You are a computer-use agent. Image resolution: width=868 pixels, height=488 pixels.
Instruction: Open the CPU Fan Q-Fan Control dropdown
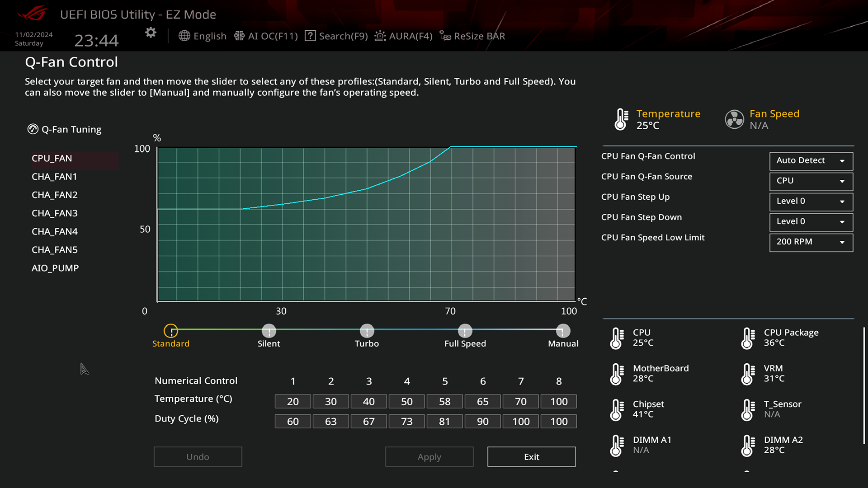tap(810, 160)
